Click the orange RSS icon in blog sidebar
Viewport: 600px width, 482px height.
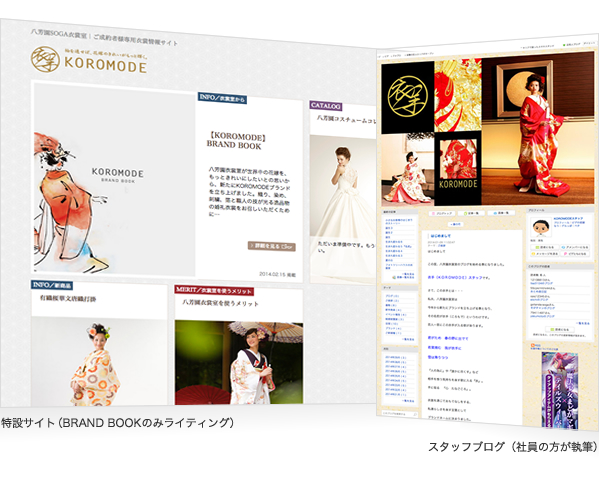(x=533, y=345)
